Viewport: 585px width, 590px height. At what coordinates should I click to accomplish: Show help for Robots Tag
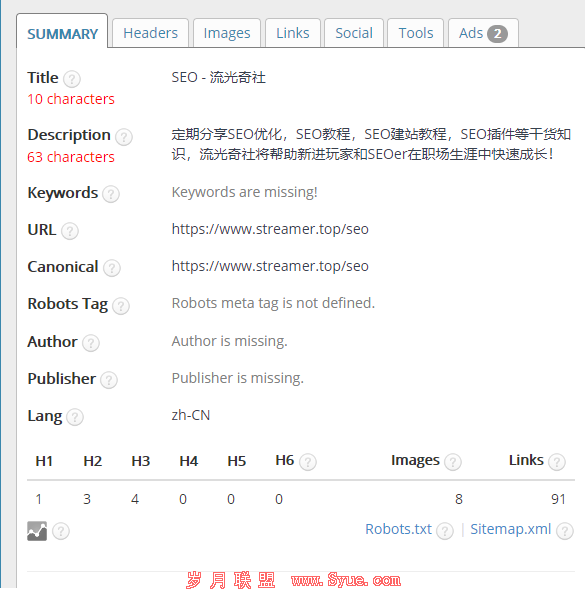(121, 306)
